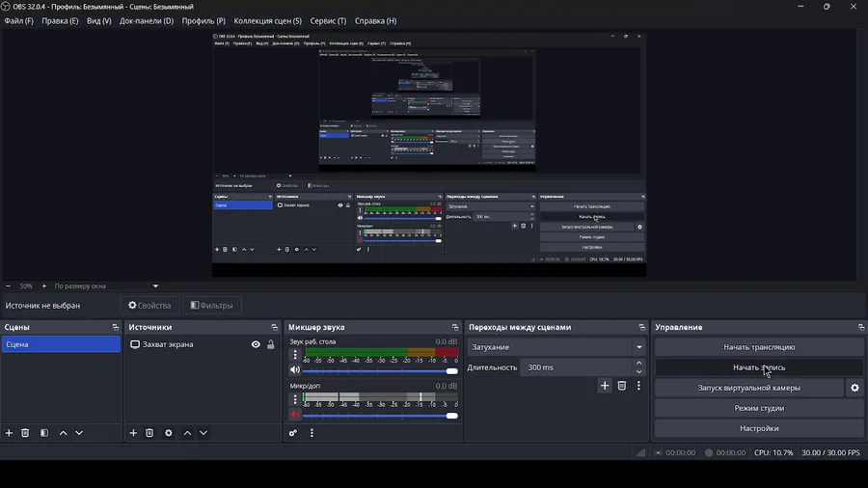
Task: Open preview scaling dropdown По размеру окна
Action: [x=106, y=286]
